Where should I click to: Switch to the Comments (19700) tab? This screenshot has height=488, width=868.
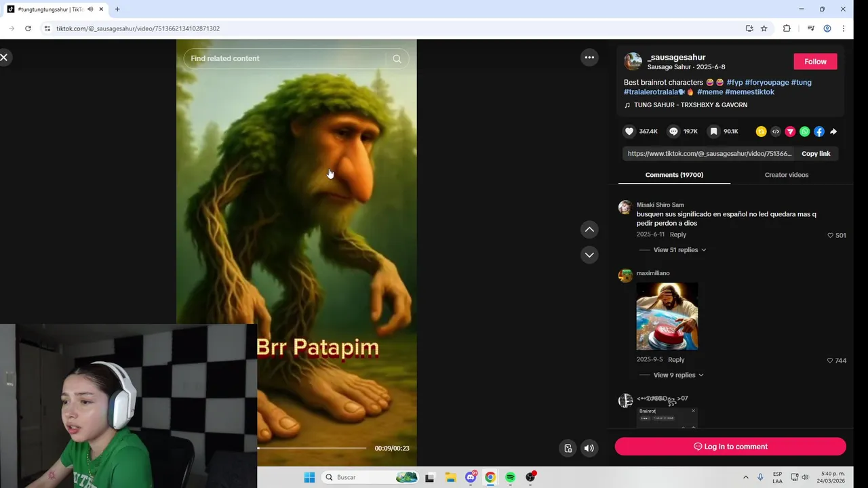point(674,175)
